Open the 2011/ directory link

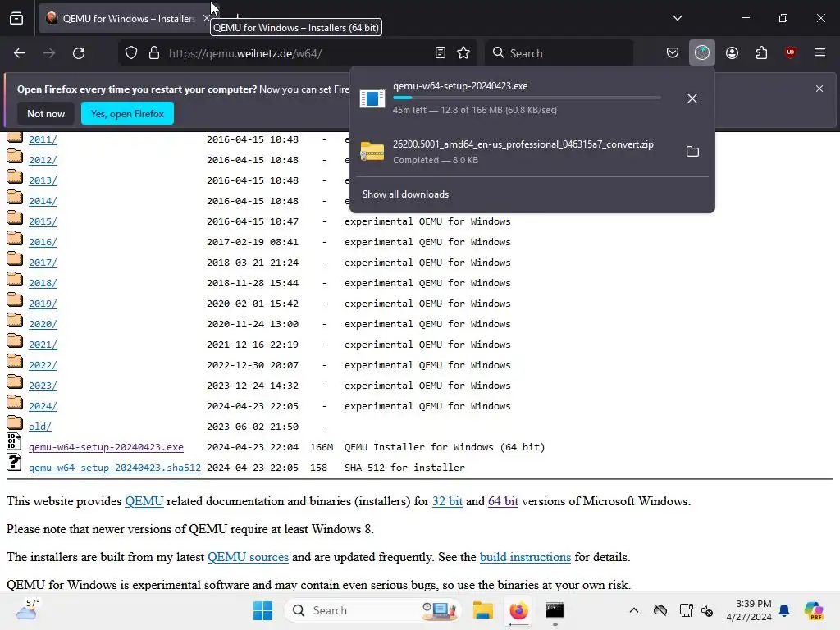[x=43, y=139]
